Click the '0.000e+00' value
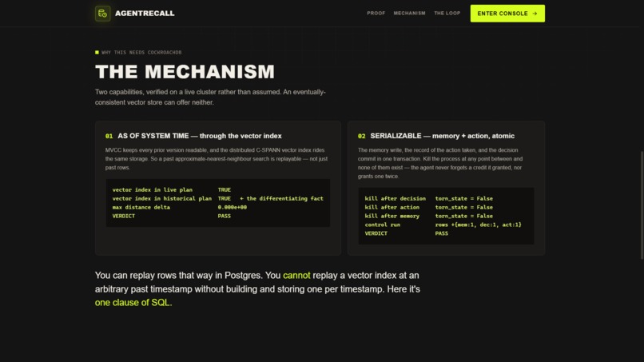 pos(232,207)
